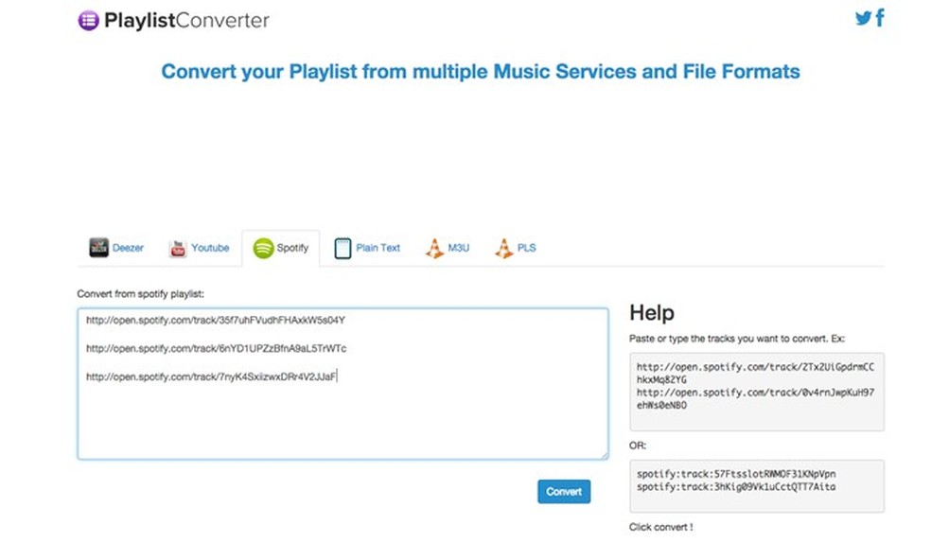The height and width of the screenshot is (560, 931).
Task: Open the PlaylistConverter title link
Action: click(186, 20)
